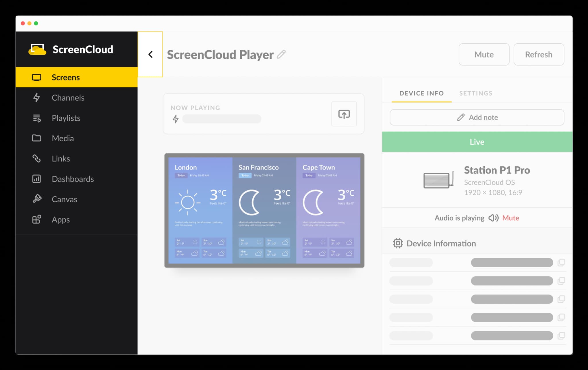Click the upload icon in Now Playing
588x370 pixels.
coord(344,114)
